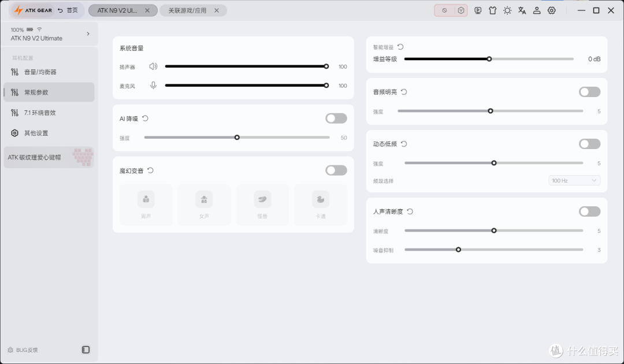This screenshot has width=624, height=364.
Task: Open 其他设置 in the sidebar
Action: [x=49, y=133]
